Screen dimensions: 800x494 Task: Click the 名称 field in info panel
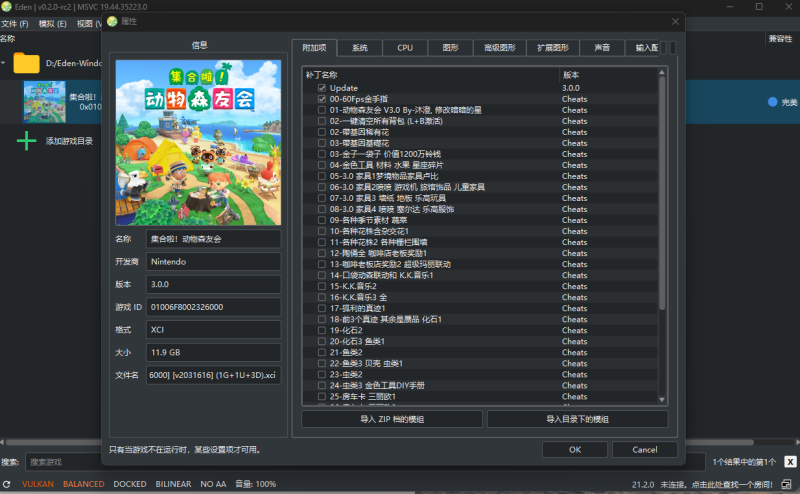click(213, 239)
